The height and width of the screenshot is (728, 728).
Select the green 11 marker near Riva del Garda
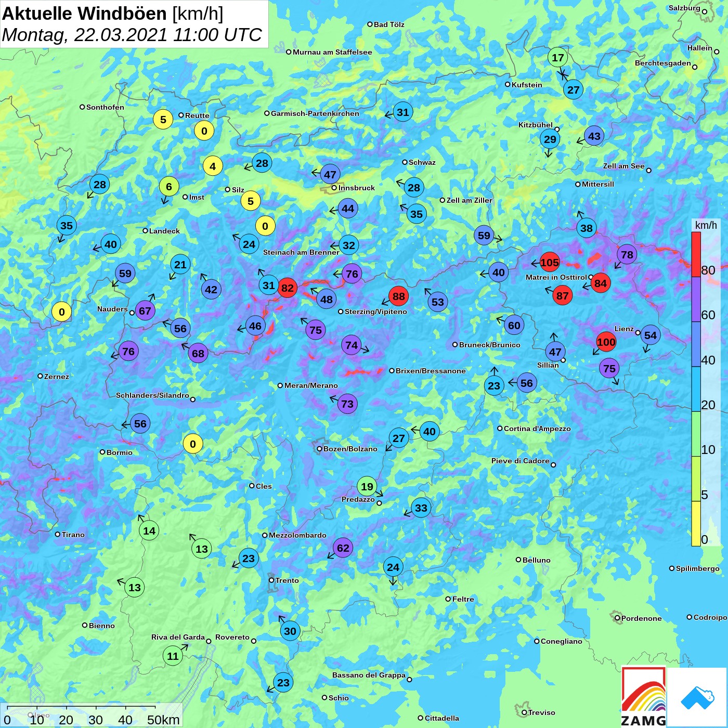[x=173, y=656]
